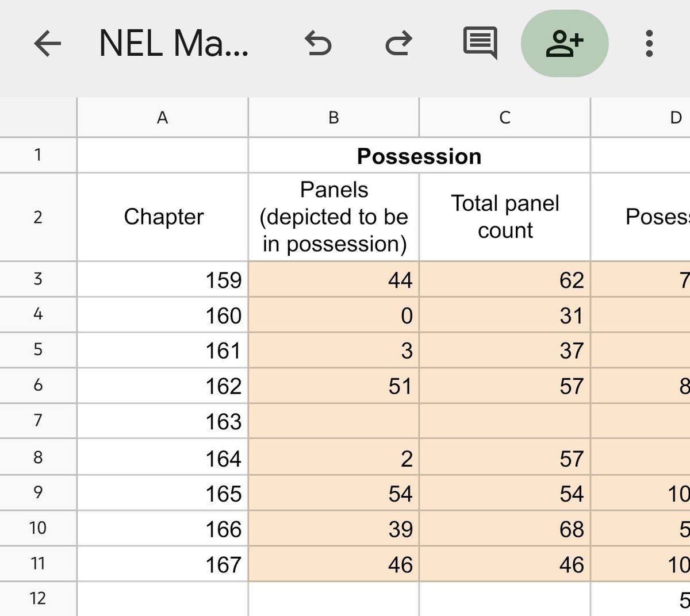The height and width of the screenshot is (616, 690).
Task: Select panels cell with value 39
Action: tap(333, 528)
